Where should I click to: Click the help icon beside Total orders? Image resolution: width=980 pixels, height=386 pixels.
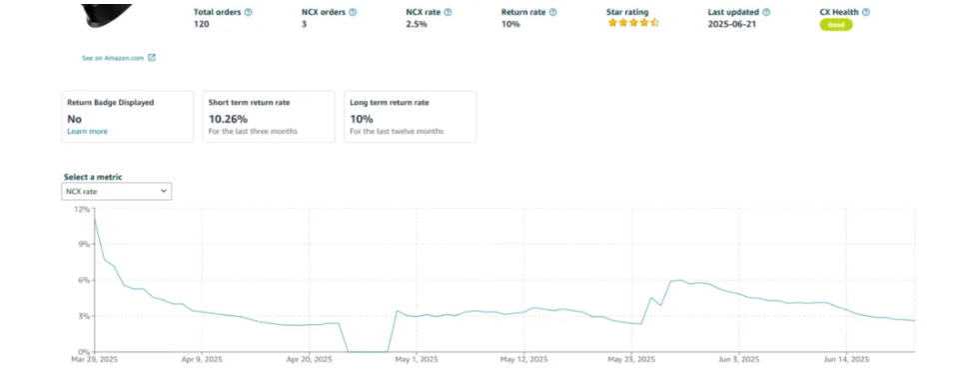point(248,12)
